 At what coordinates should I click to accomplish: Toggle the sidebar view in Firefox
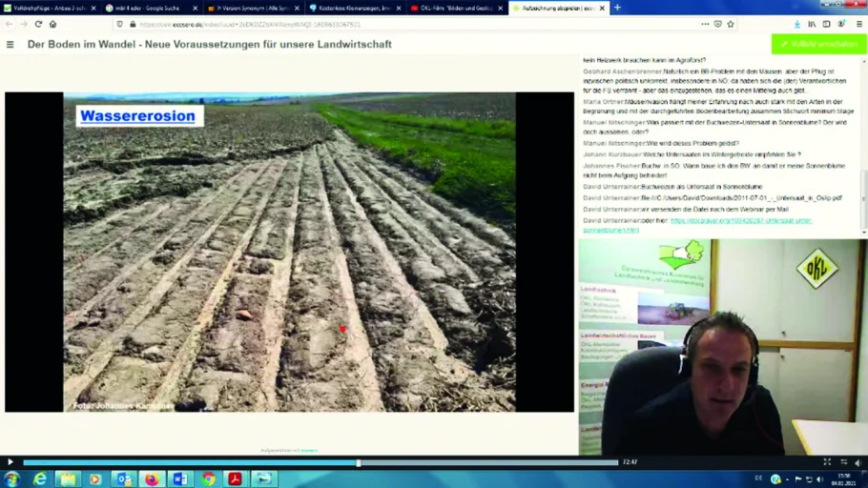coord(826,24)
